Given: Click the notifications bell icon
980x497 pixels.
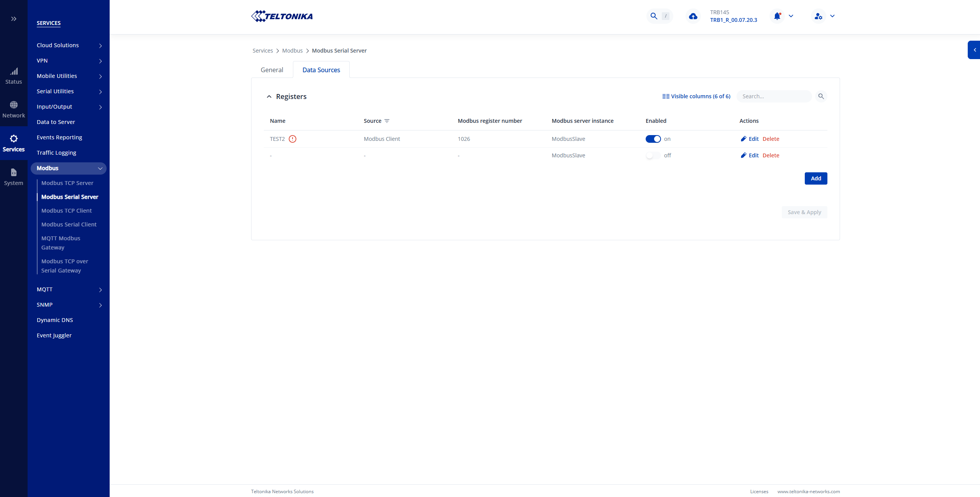Looking at the screenshot, I should 777,16.
